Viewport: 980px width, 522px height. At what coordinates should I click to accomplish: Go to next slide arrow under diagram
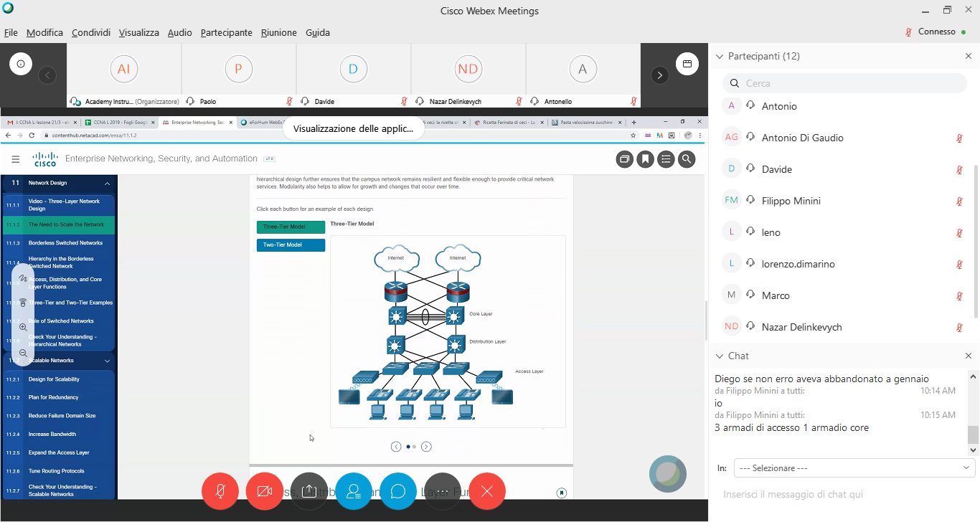[x=426, y=447]
